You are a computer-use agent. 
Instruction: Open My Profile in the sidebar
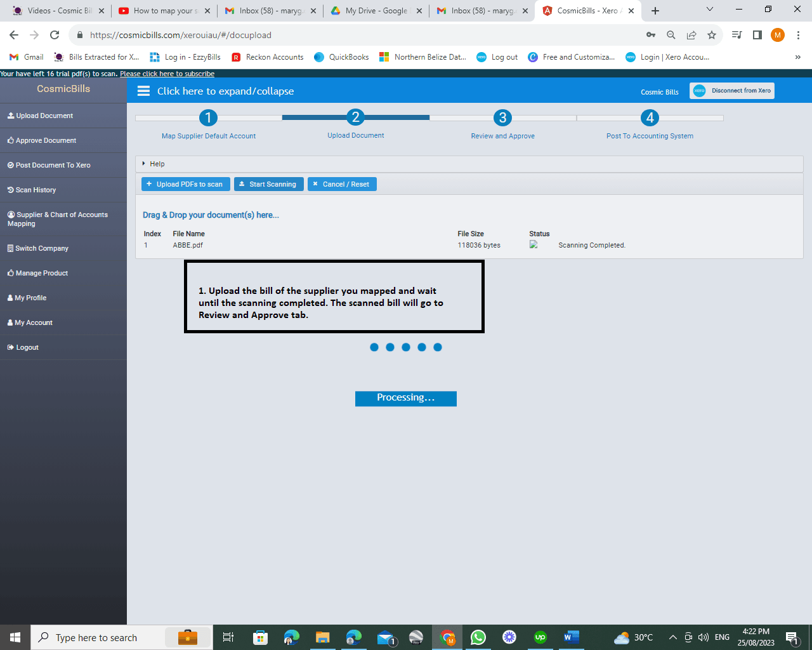pos(63,298)
